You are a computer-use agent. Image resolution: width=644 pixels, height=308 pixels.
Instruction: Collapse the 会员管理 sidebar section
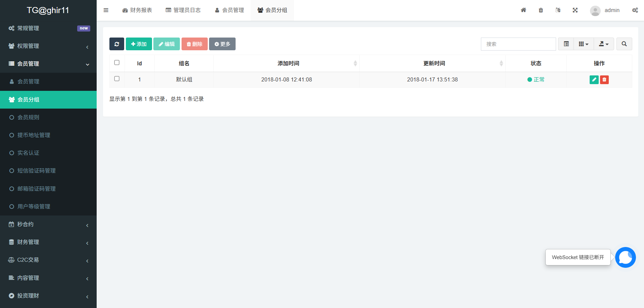point(48,64)
